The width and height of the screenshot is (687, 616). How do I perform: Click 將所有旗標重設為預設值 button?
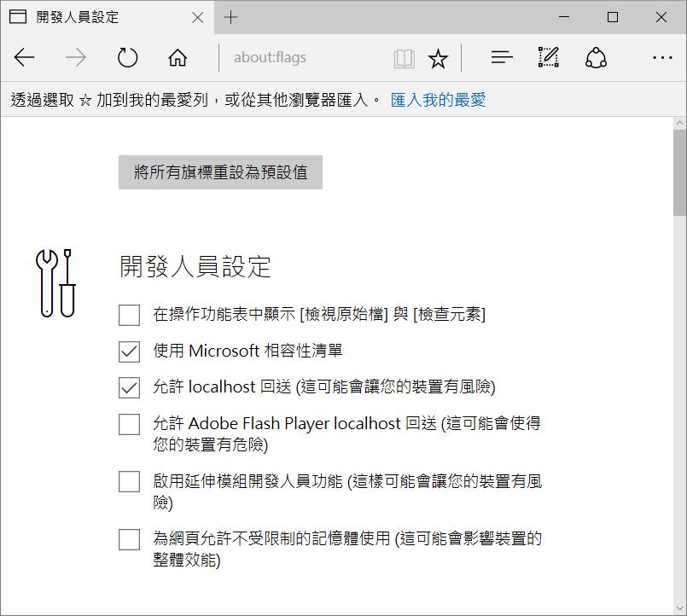point(220,172)
